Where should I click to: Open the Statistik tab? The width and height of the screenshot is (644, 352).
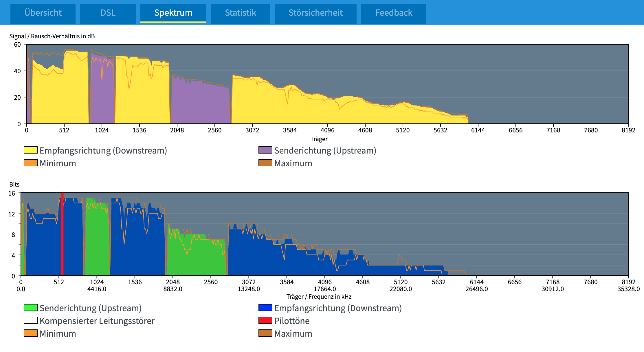[240, 13]
